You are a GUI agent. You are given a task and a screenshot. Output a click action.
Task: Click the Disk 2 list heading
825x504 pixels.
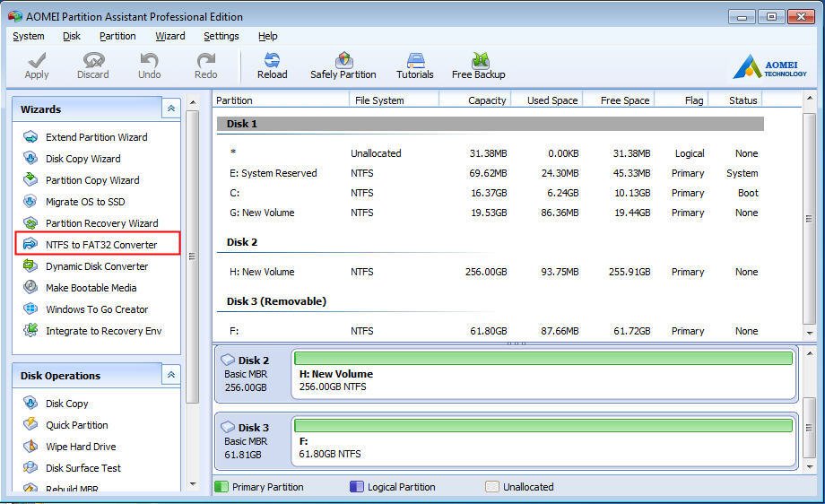click(242, 242)
